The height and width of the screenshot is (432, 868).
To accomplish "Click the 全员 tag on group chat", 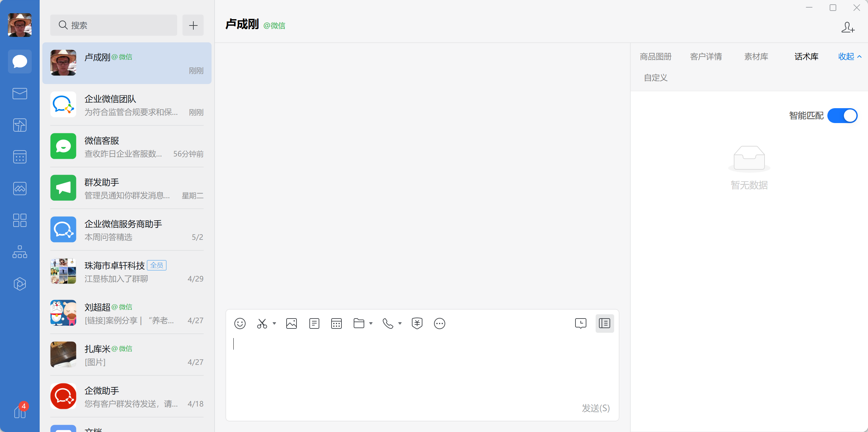I will point(157,265).
